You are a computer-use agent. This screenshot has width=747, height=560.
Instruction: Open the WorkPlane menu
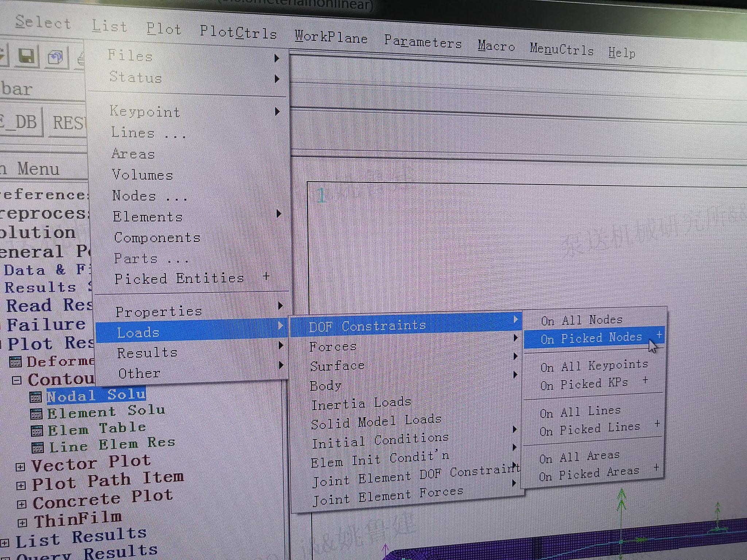click(331, 37)
